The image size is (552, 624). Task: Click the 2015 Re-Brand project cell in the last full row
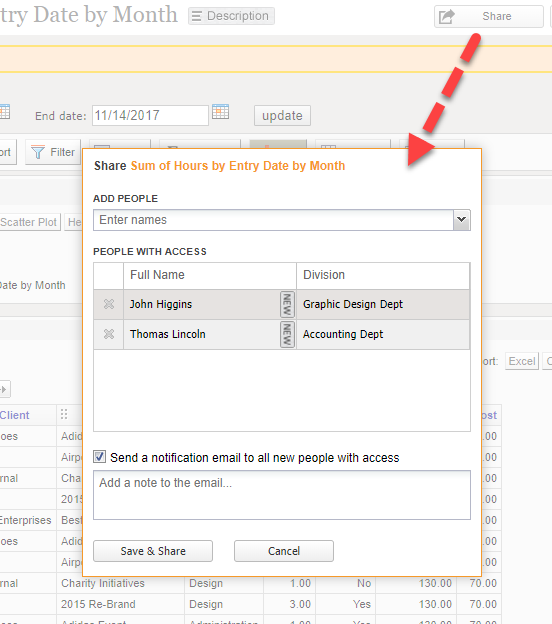pyautogui.click(x=121, y=604)
